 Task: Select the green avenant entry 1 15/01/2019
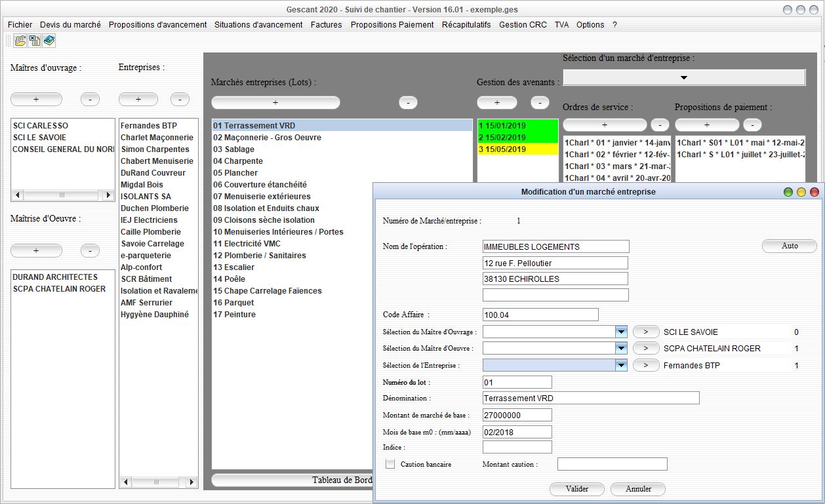(x=517, y=125)
